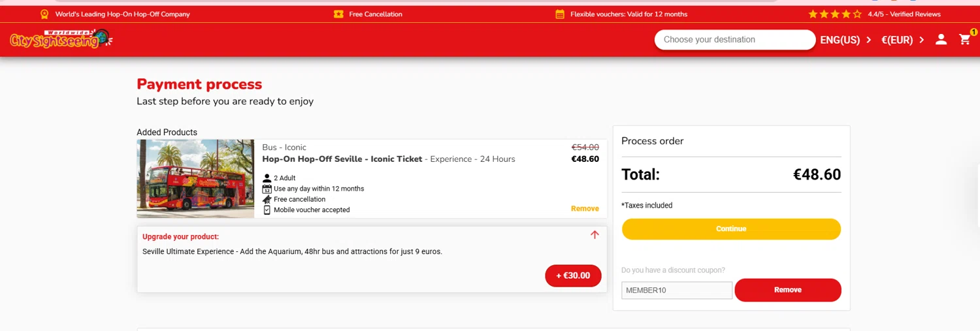This screenshot has width=980, height=331.
Task: Click the yellow Continue button
Action: coord(731,229)
